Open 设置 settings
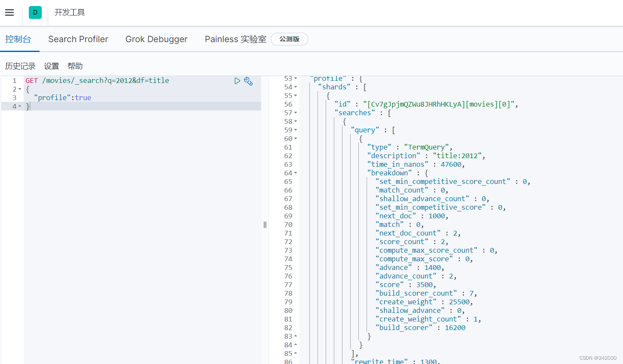The height and width of the screenshot is (364, 623). [x=52, y=66]
